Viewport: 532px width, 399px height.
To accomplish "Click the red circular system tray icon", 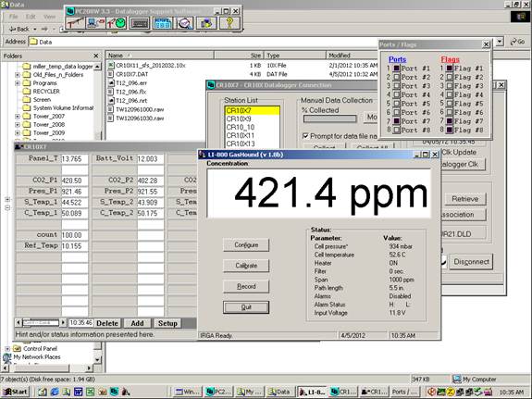I will tap(431, 392).
